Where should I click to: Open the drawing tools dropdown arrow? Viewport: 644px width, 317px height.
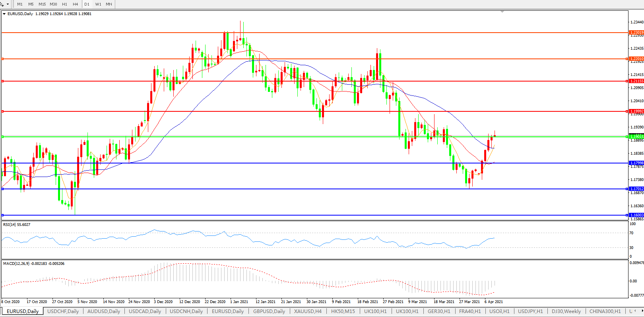[8, 4]
